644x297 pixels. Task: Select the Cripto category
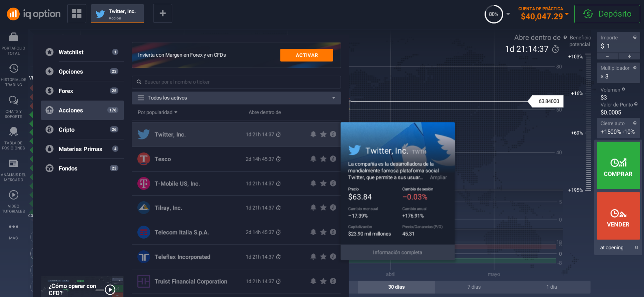point(82,130)
